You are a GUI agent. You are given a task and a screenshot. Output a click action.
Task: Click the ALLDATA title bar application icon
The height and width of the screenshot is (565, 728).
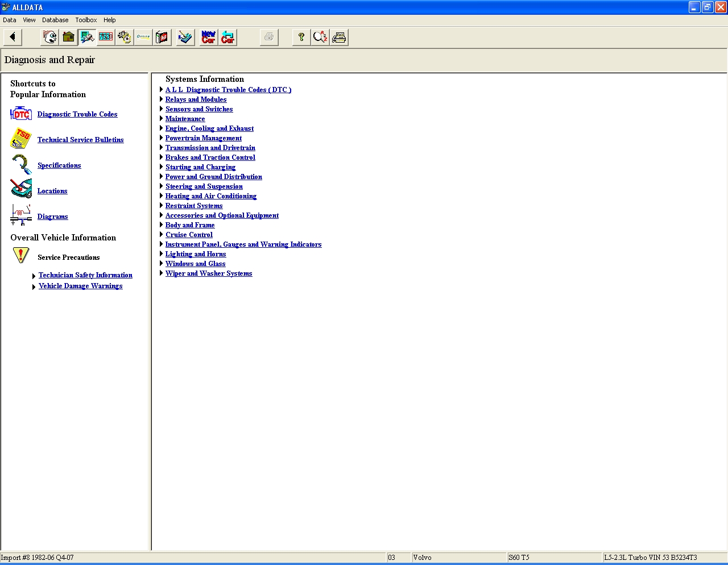coord(6,7)
